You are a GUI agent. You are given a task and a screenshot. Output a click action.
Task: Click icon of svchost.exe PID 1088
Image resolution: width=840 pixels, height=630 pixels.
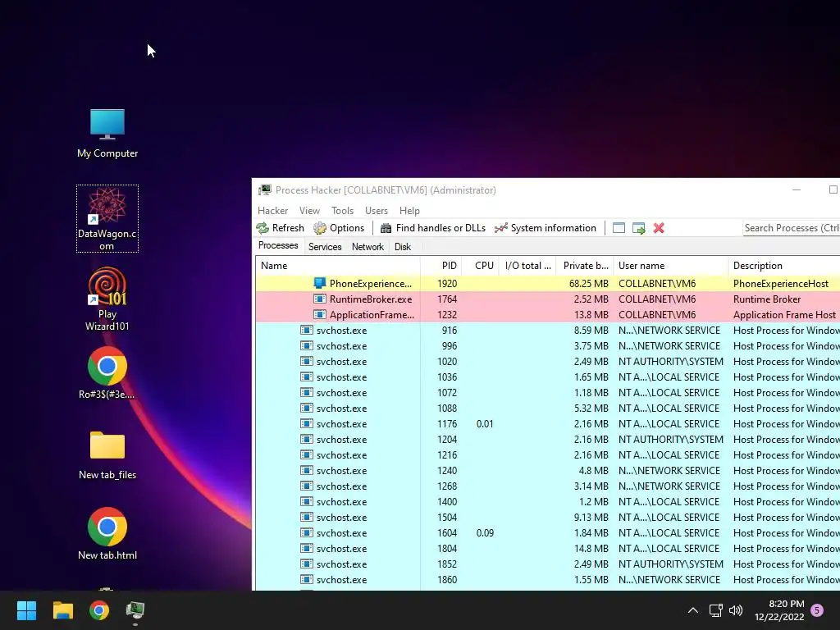pyautogui.click(x=307, y=408)
